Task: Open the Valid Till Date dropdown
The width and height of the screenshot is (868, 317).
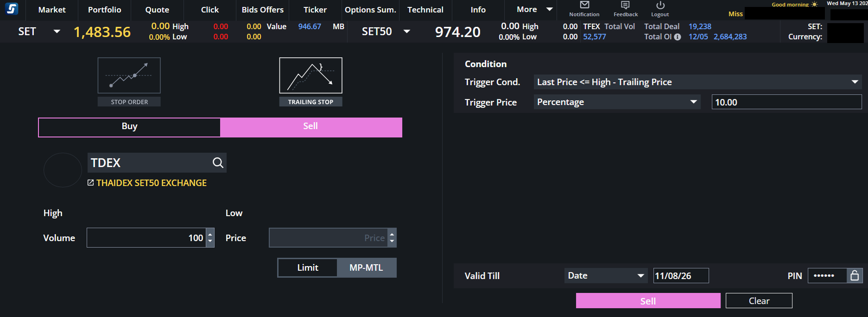Action: 606,275
